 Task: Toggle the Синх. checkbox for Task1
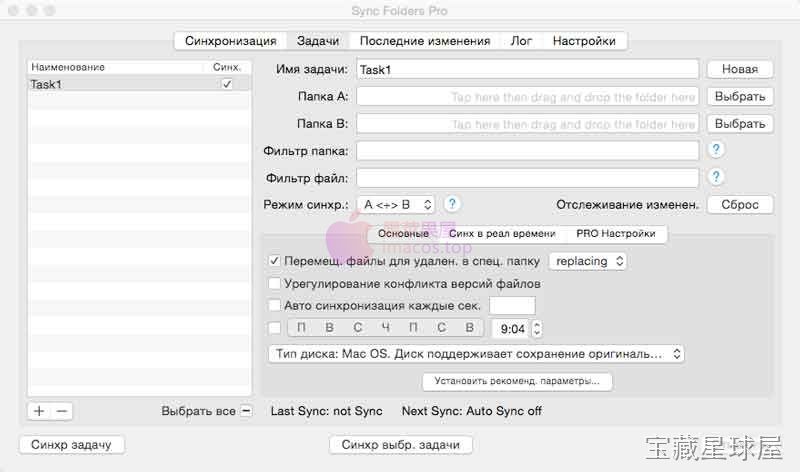point(227,84)
